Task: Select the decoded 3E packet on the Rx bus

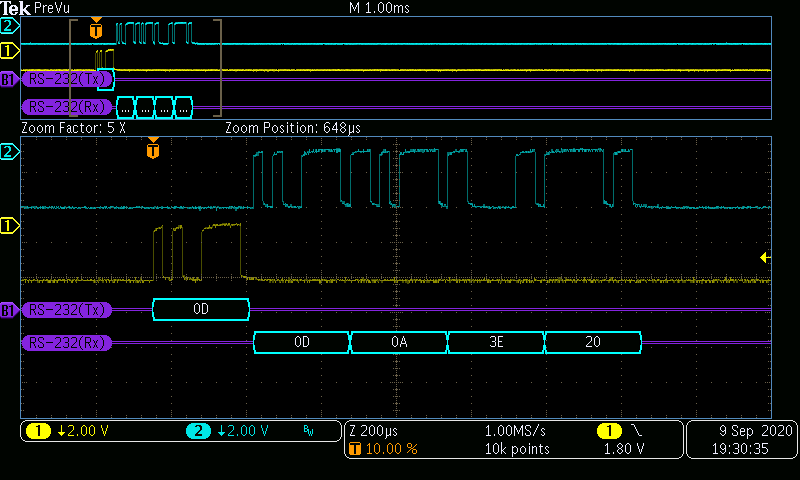Action: coord(495,343)
